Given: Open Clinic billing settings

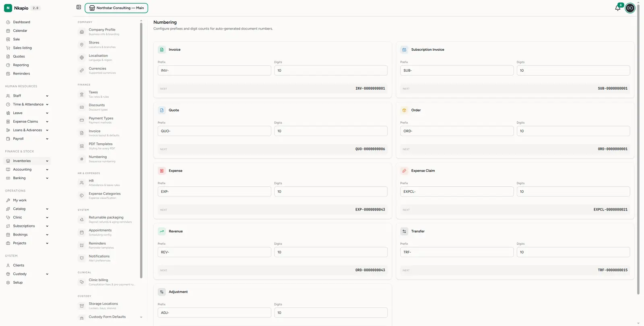Looking at the screenshot, I should click(x=107, y=282).
